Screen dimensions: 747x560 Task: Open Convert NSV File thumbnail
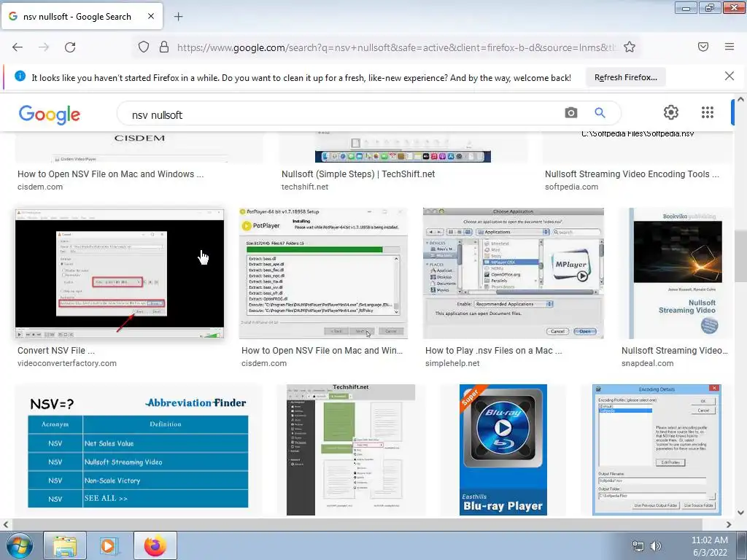click(120, 273)
